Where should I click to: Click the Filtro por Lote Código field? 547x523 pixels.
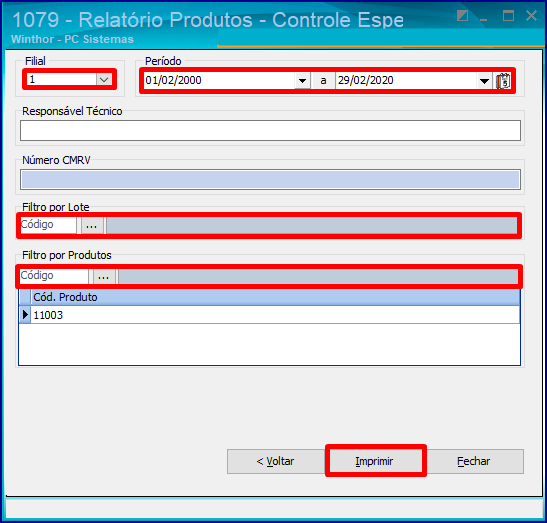(x=48, y=225)
